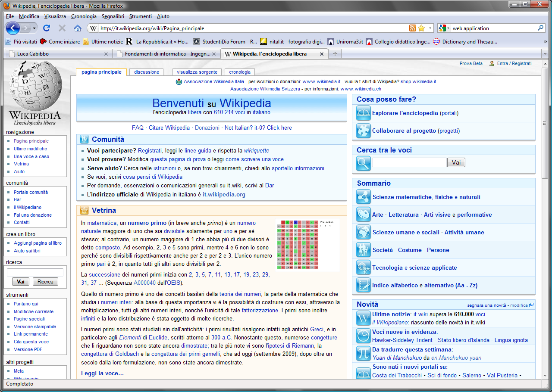
Task: Click the search magnifier icon in search box
Action: [541, 28]
